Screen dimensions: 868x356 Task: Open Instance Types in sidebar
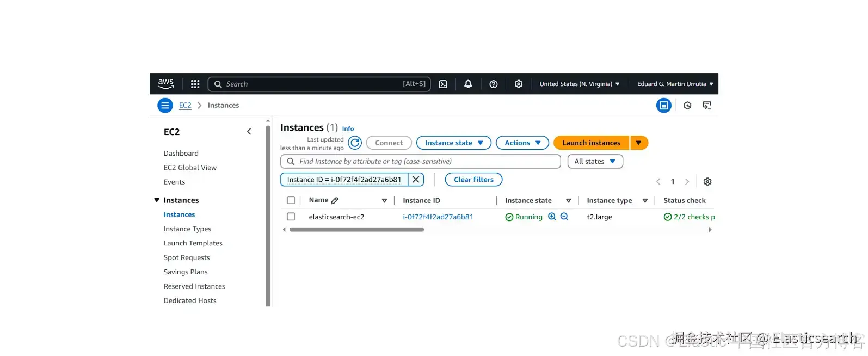click(187, 229)
